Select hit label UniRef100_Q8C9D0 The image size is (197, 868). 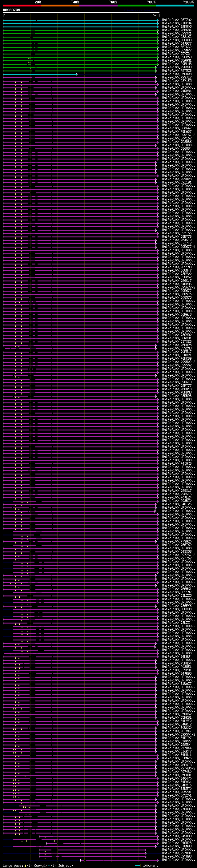[x=176, y=335]
